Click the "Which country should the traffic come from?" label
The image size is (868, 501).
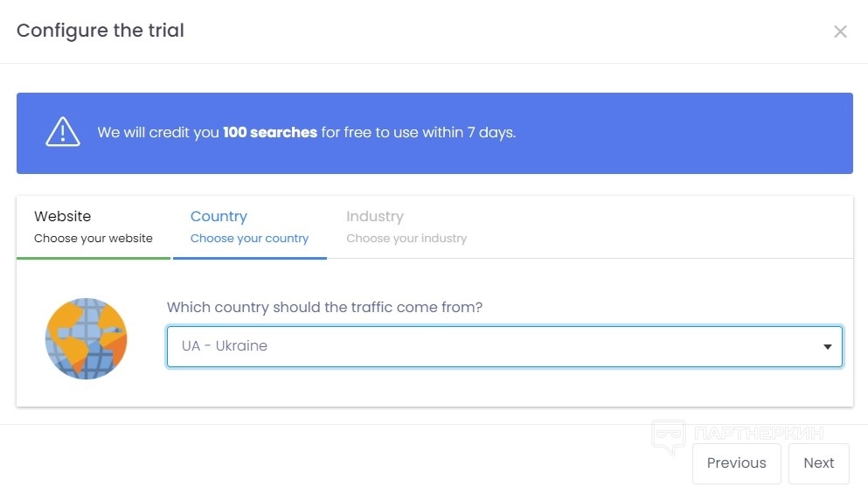324,308
